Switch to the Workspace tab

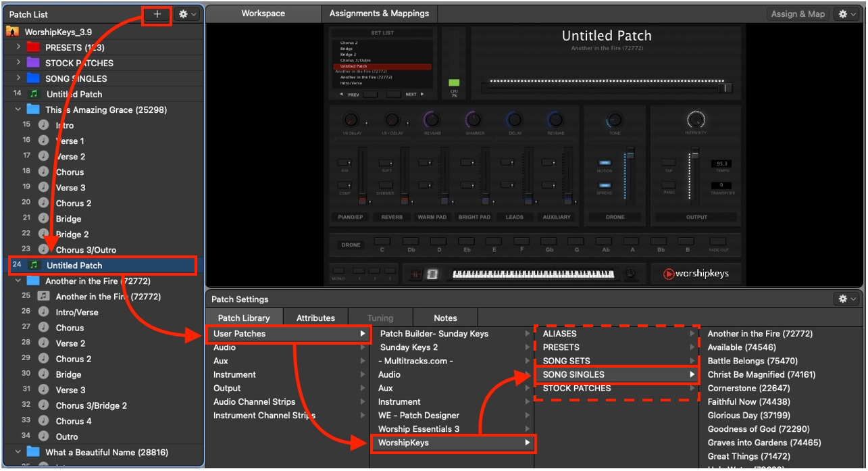pos(263,14)
